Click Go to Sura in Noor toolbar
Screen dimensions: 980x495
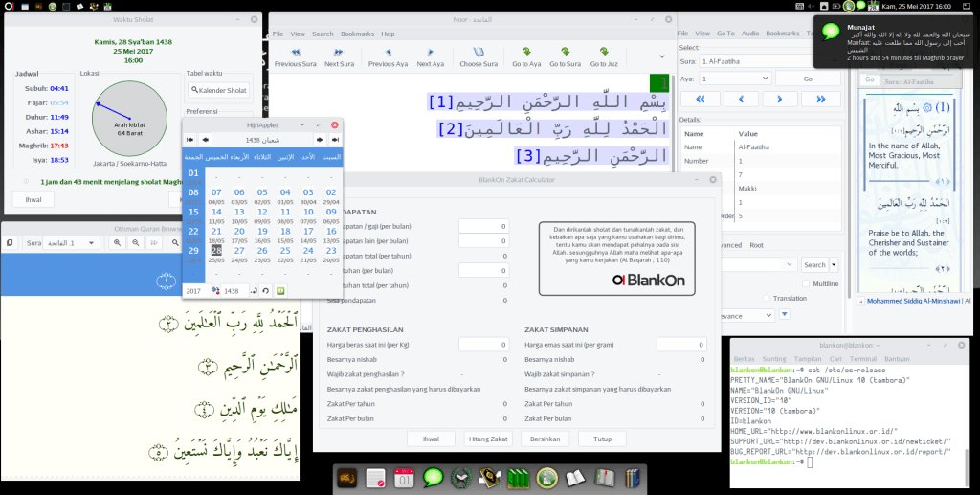point(565,56)
